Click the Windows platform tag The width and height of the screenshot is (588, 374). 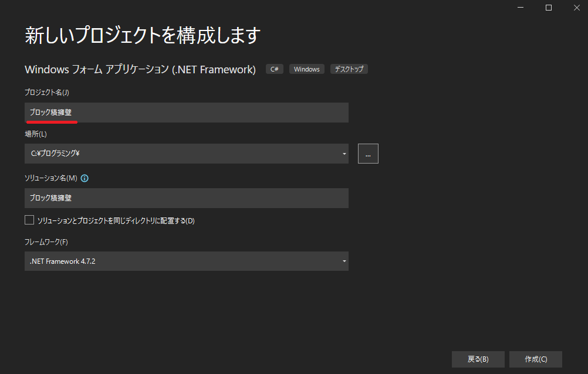[x=307, y=69]
